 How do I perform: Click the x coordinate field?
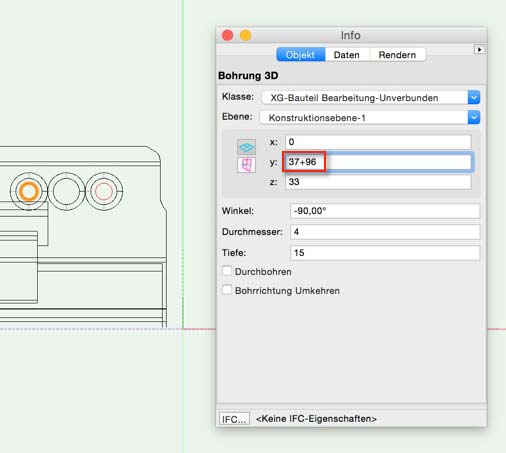[x=378, y=142]
